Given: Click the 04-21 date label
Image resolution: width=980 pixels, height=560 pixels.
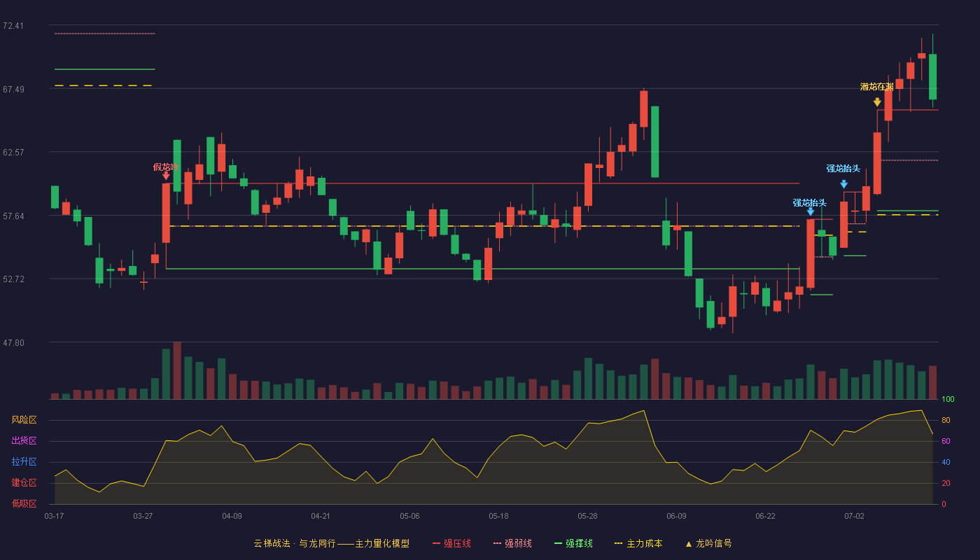Looking at the screenshot, I should (x=321, y=516).
